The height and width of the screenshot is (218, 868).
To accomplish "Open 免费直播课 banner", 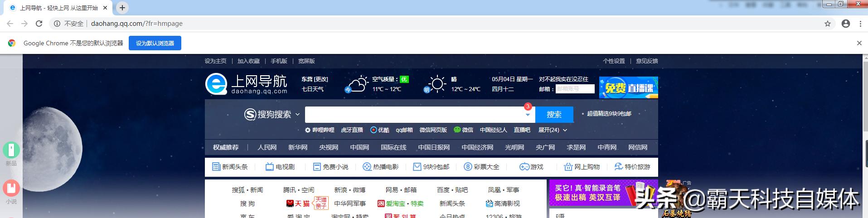I will (628, 87).
